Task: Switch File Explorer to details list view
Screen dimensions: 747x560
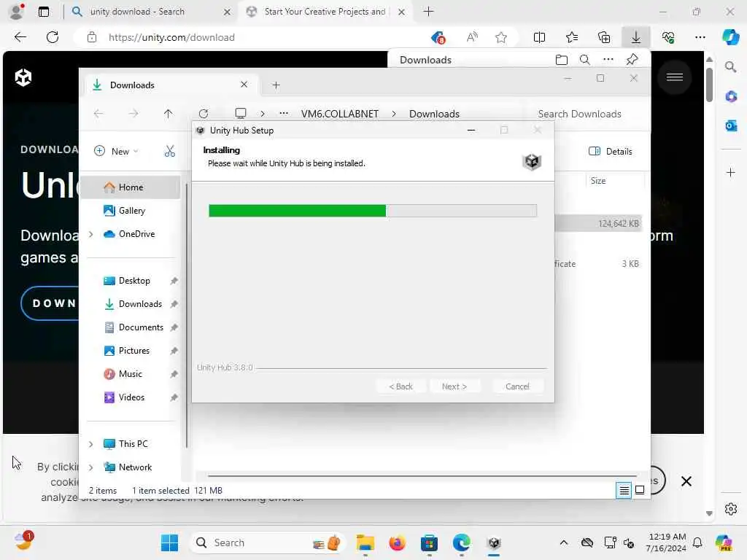Action: tap(624, 490)
